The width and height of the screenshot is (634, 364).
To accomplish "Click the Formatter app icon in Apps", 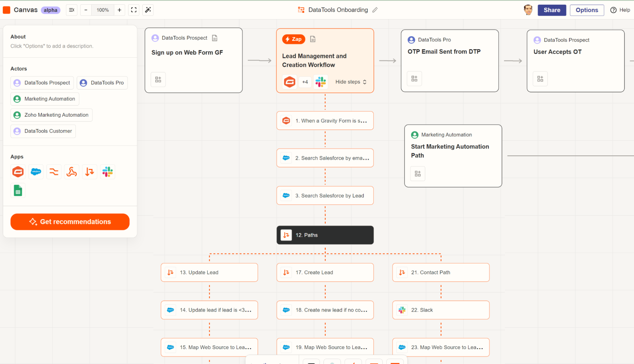I will click(x=54, y=172).
